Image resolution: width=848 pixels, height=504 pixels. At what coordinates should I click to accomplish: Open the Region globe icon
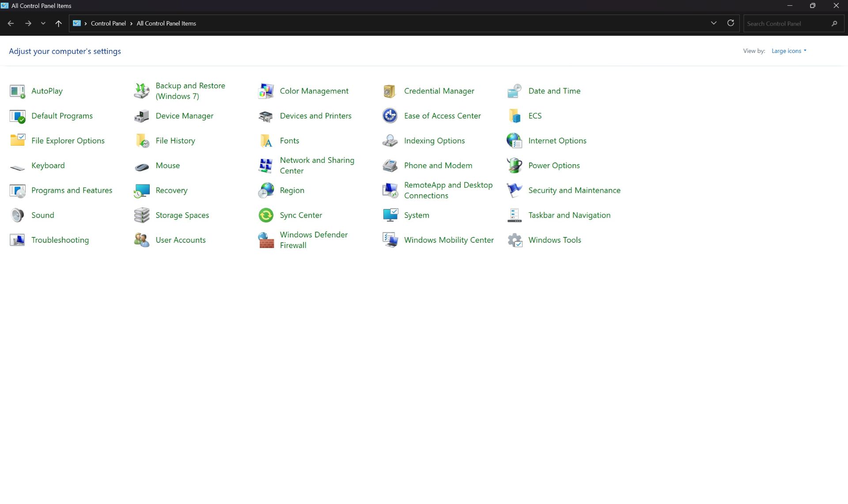click(266, 191)
